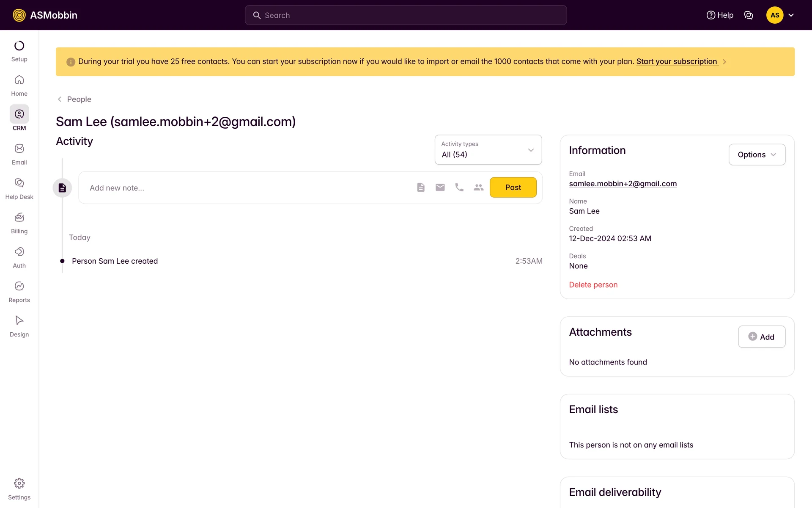The width and height of the screenshot is (812, 508).
Task: Click the note document icon in composer
Action: point(420,188)
